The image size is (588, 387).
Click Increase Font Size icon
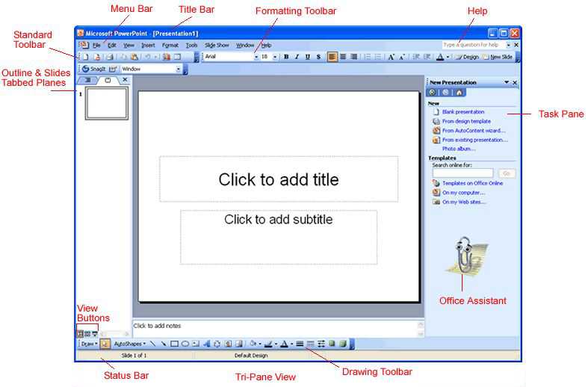tap(391, 57)
